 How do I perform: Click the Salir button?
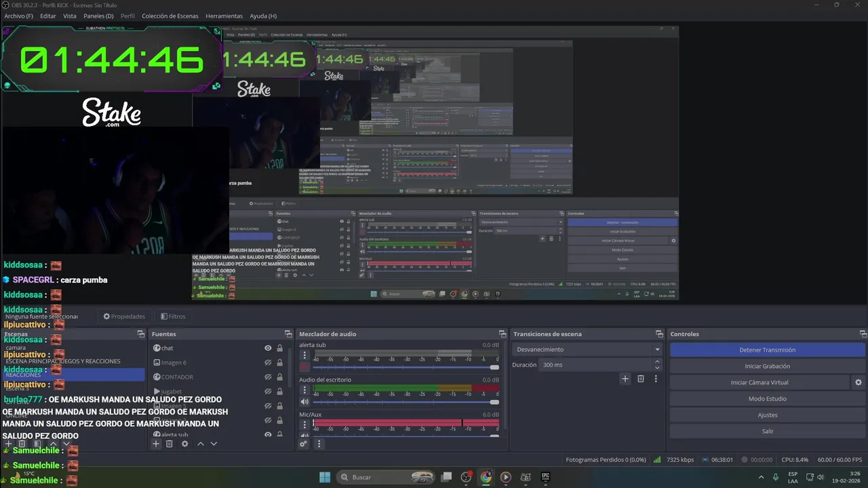tap(768, 431)
